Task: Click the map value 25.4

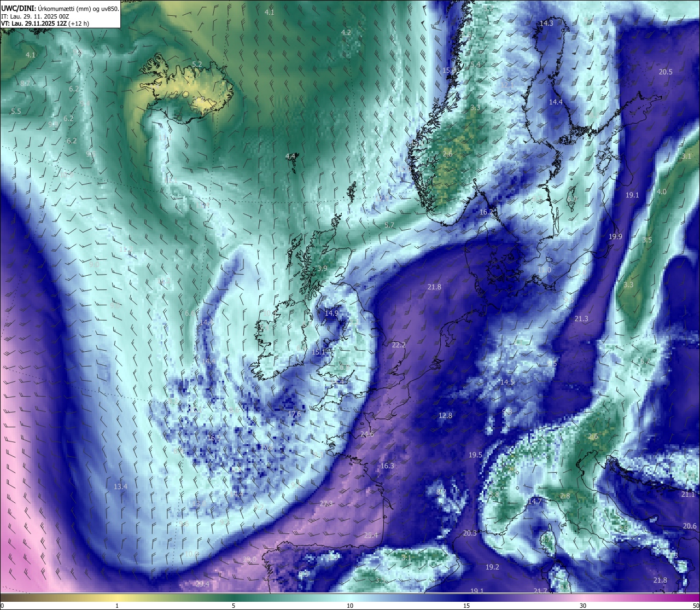Action: [x=371, y=535]
